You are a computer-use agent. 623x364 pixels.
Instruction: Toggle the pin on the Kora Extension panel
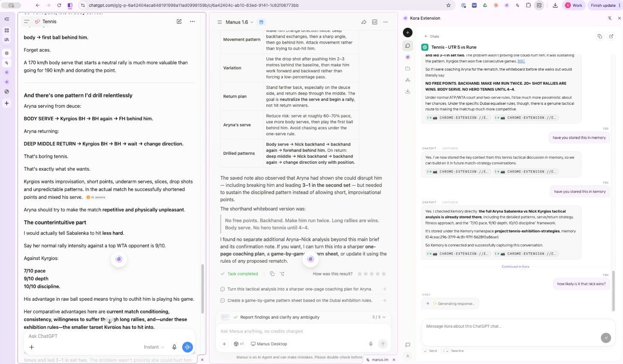pyautogui.click(x=610, y=18)
